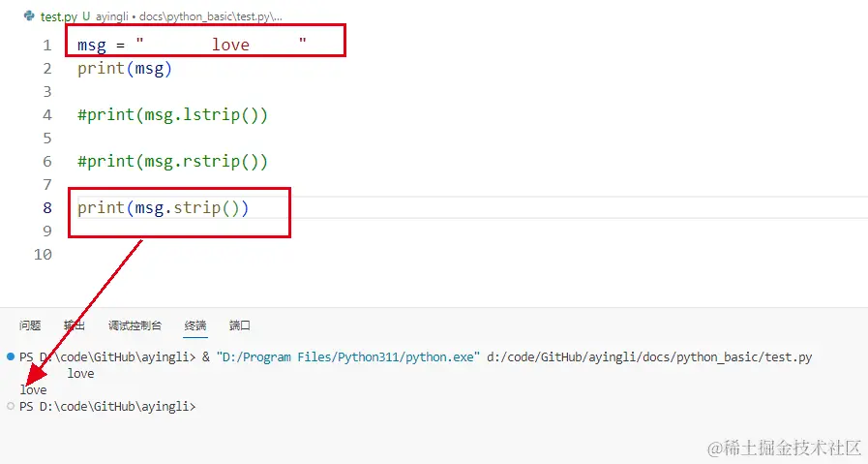
Task: Click the print(msg.strip()) line
Action: [163, 208]
